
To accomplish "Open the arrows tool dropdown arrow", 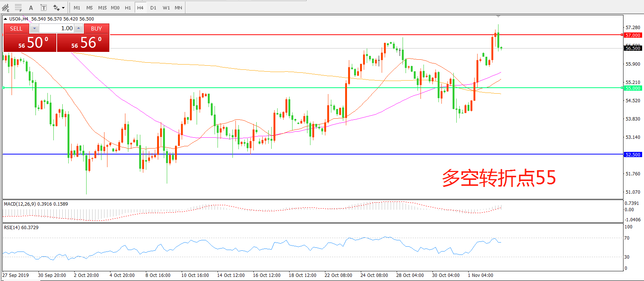I will point(63,7).
